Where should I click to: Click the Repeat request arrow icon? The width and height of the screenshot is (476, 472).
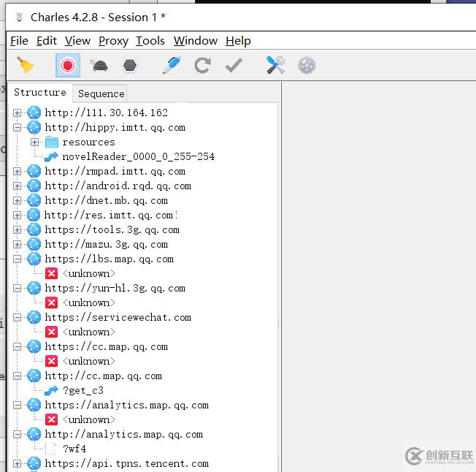point(202,65)
